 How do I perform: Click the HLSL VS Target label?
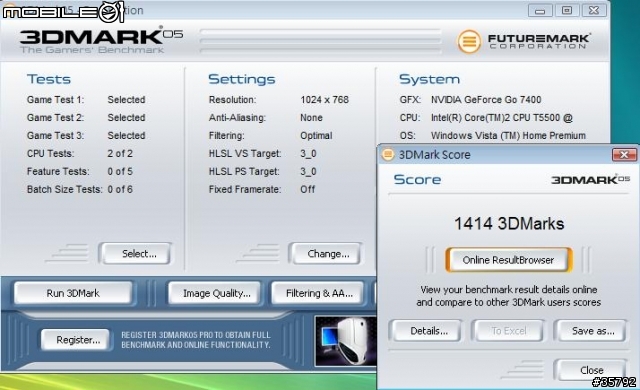[x=245, y=154]
